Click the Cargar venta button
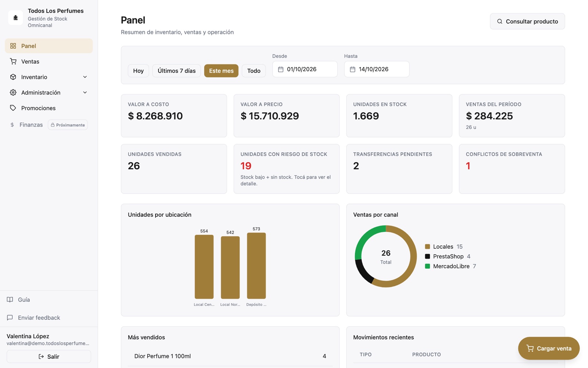The image size is (588, 368). [549, 348]
